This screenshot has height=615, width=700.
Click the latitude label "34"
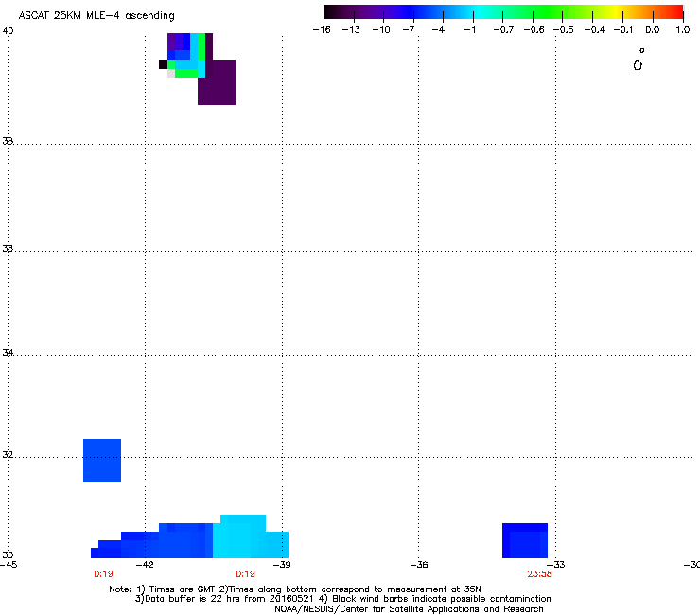8,352
